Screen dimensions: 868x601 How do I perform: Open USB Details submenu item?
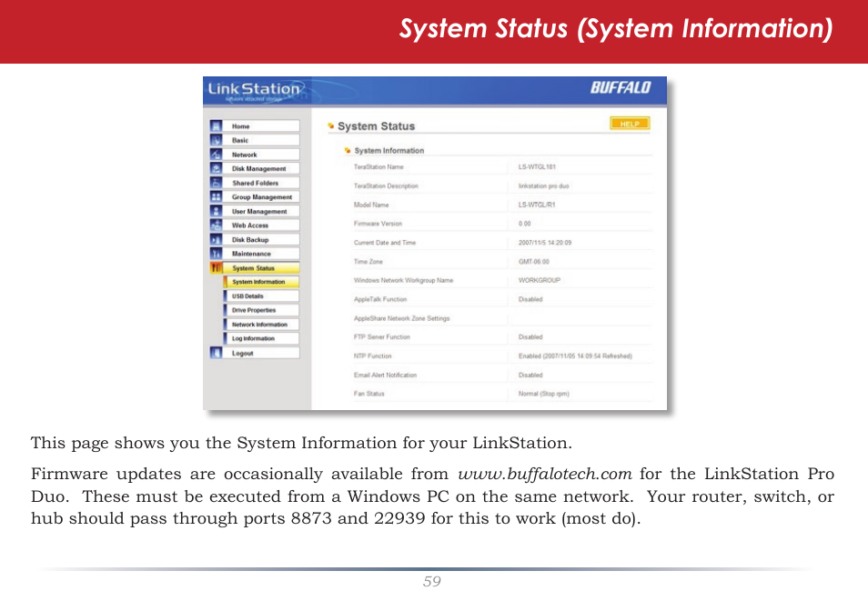click(261, 296)
